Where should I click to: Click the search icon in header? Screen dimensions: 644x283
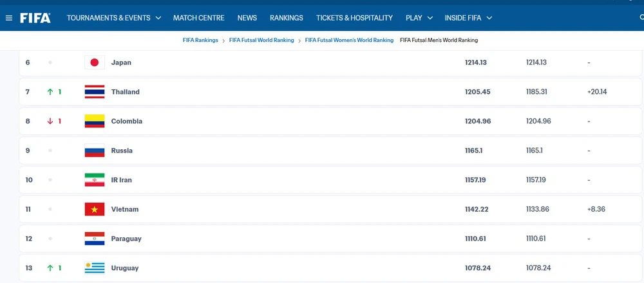641,17
